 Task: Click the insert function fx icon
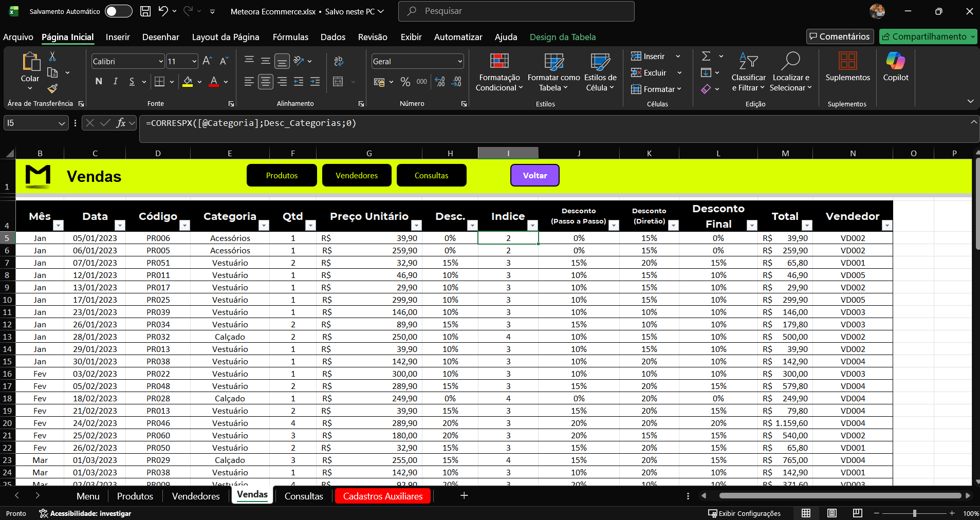click(121, 123)
